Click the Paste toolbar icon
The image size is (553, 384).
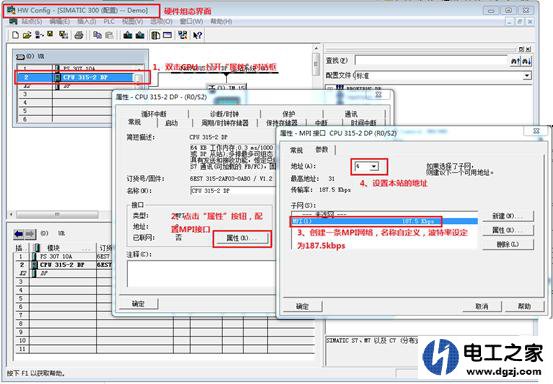click(x=109, y=35)
